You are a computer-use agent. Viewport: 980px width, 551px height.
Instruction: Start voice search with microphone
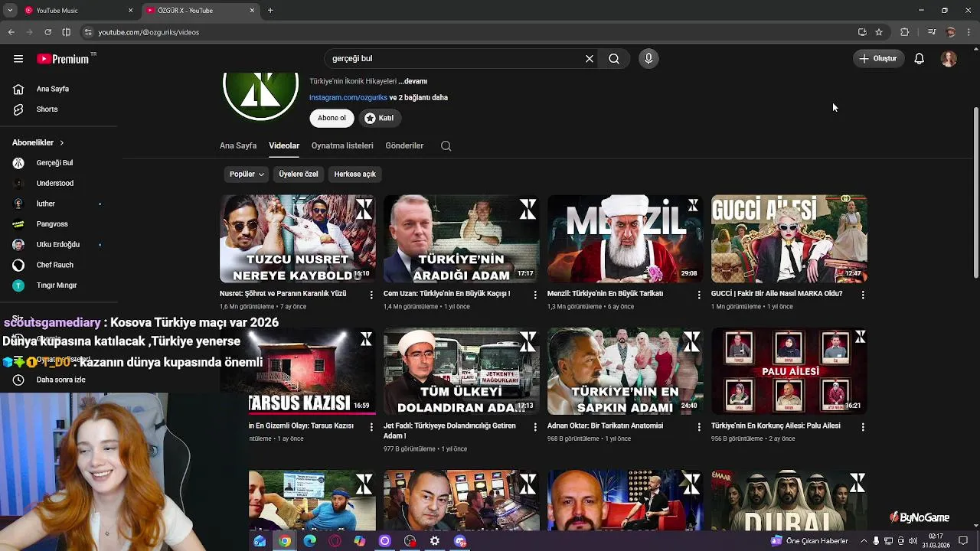coord(648,58)
